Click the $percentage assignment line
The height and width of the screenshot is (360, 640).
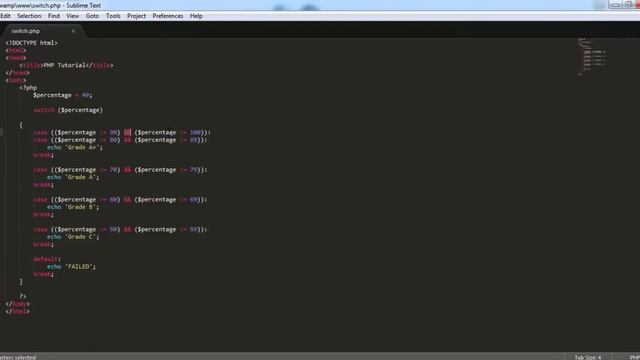[62, 95]
